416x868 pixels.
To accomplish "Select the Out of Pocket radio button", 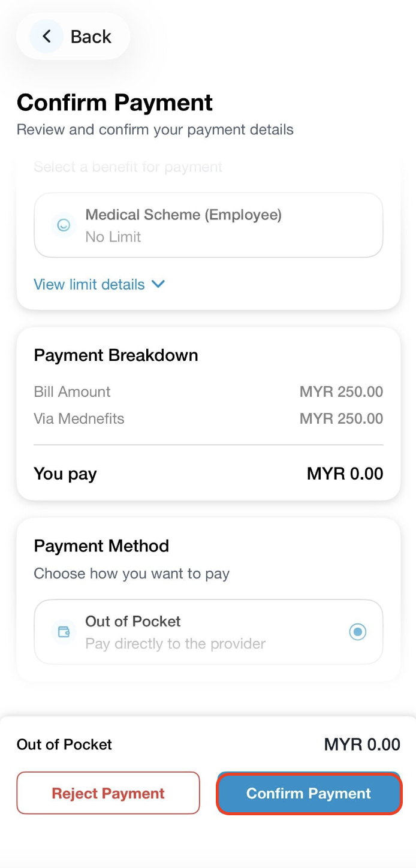I will (358, 632).
